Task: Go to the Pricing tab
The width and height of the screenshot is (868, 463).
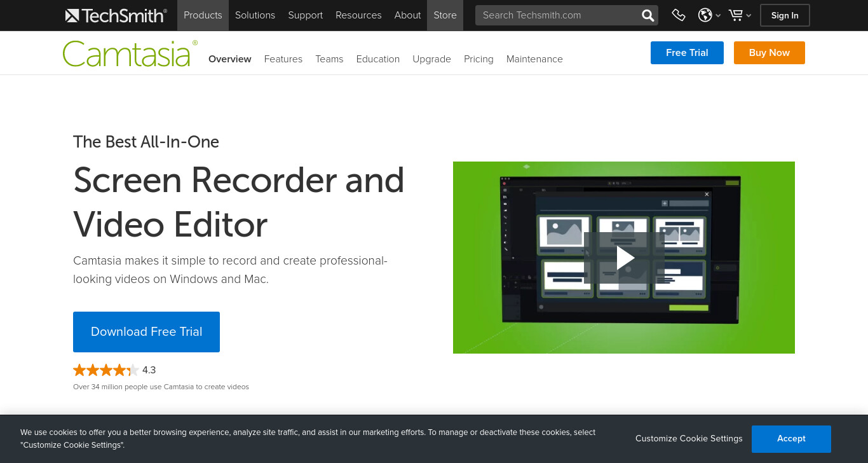Action: [x=478, y=59]
